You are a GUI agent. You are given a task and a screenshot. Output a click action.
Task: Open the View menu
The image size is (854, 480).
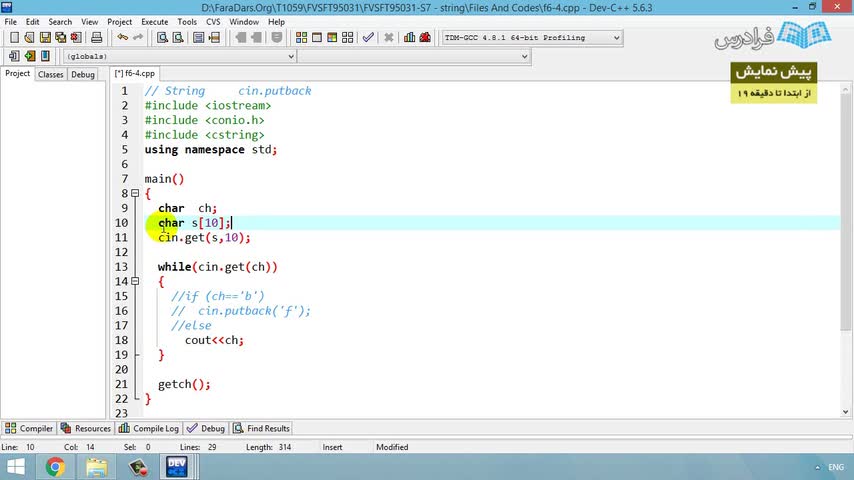point(89,22)
